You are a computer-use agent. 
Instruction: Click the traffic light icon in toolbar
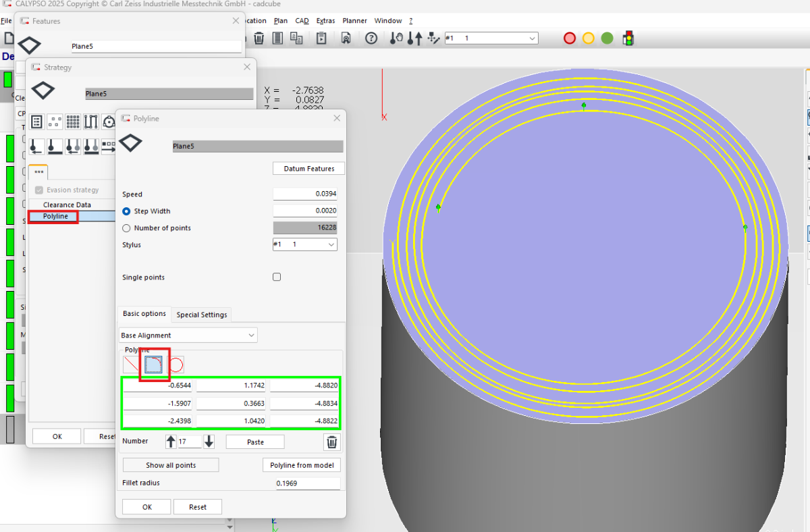coord(628,38)
